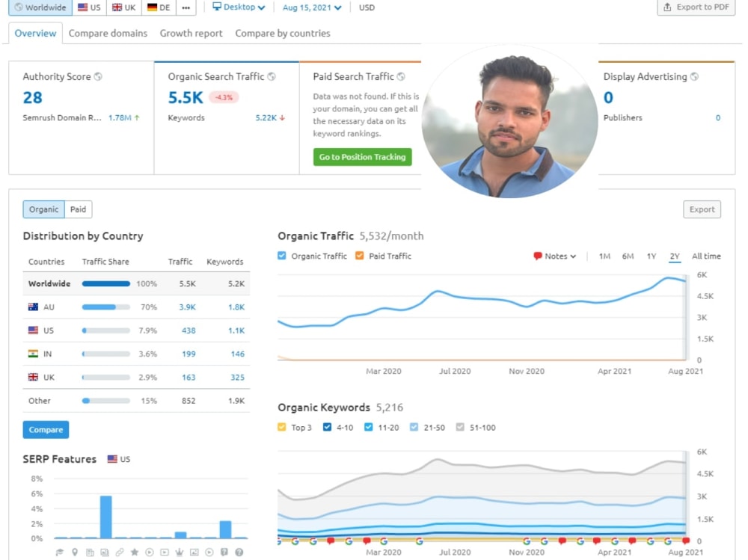Screen dimensions: 748x560
Task: Click the site links chain SERP icon
Action: (x=120, y=553)
